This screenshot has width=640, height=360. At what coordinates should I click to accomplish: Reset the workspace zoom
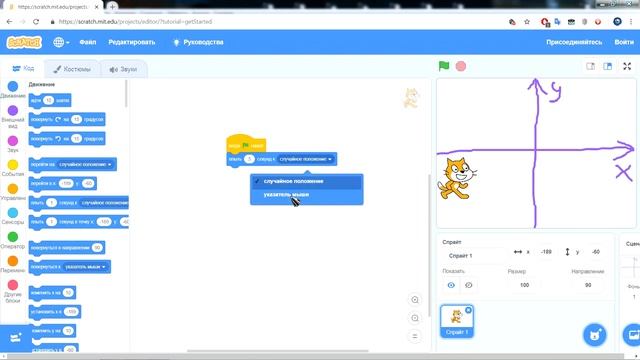point(415,336)
